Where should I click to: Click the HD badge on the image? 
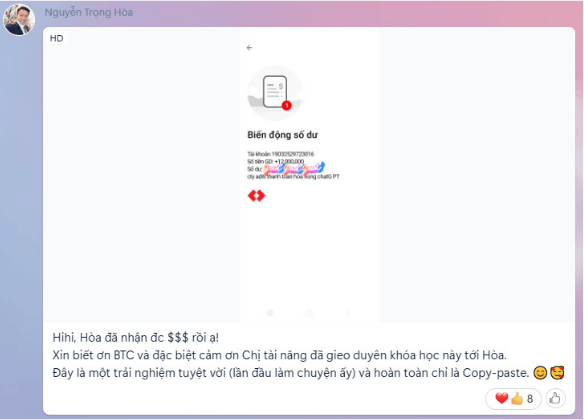coord(57,38)
